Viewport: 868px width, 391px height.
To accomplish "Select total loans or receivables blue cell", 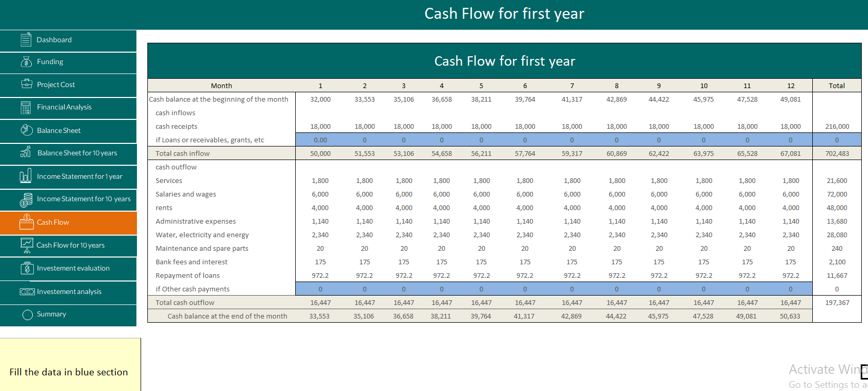I will (837, 140).
